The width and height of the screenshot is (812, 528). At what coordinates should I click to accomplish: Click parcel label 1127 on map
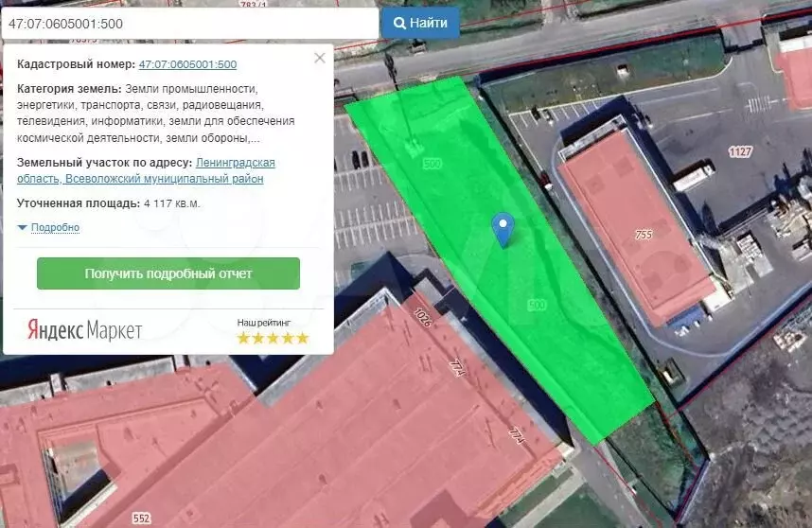(x=740, y=151)
